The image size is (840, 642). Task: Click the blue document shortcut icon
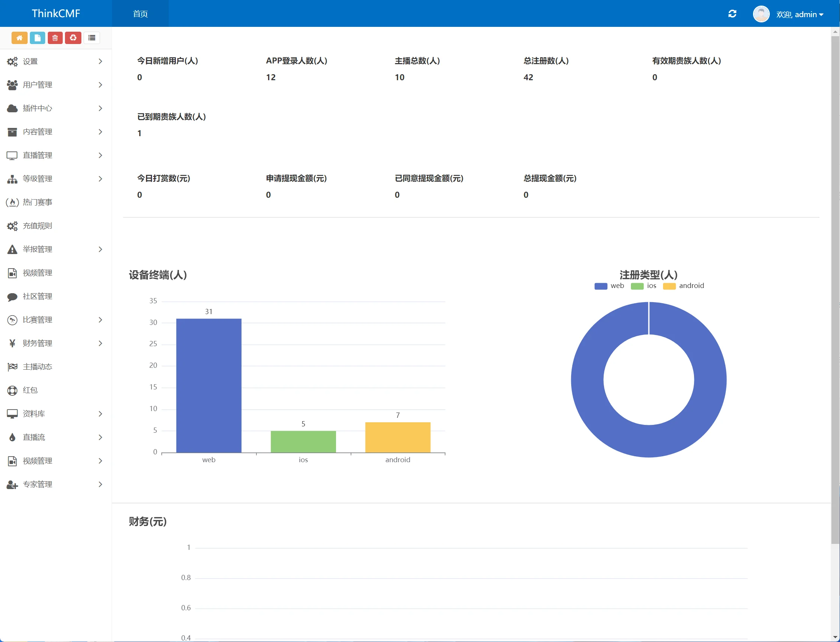coord(37,38)
